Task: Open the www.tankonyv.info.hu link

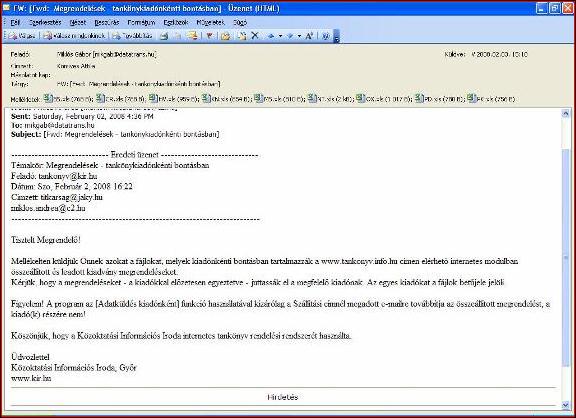Action: (359, 261)
